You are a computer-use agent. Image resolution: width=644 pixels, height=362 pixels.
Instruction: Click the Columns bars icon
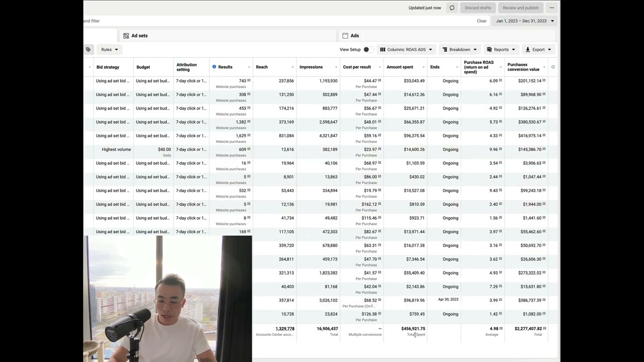pos(382,49)
